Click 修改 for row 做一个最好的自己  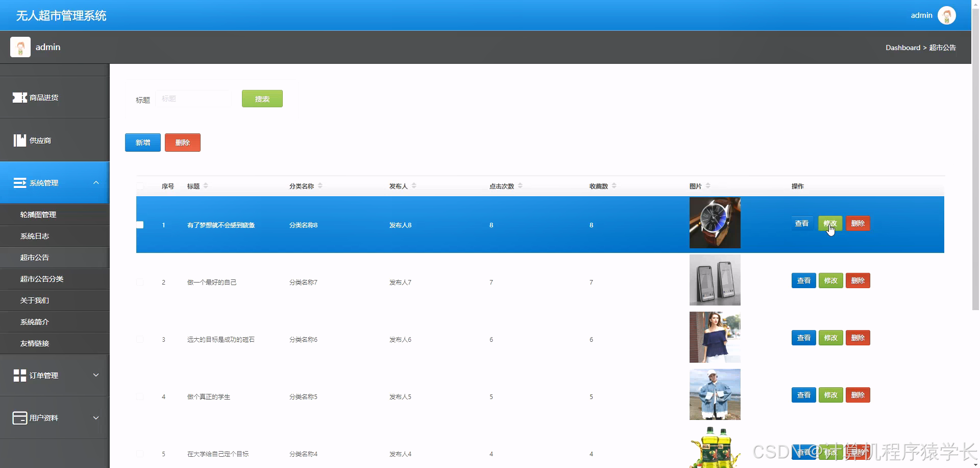point(831,280)
